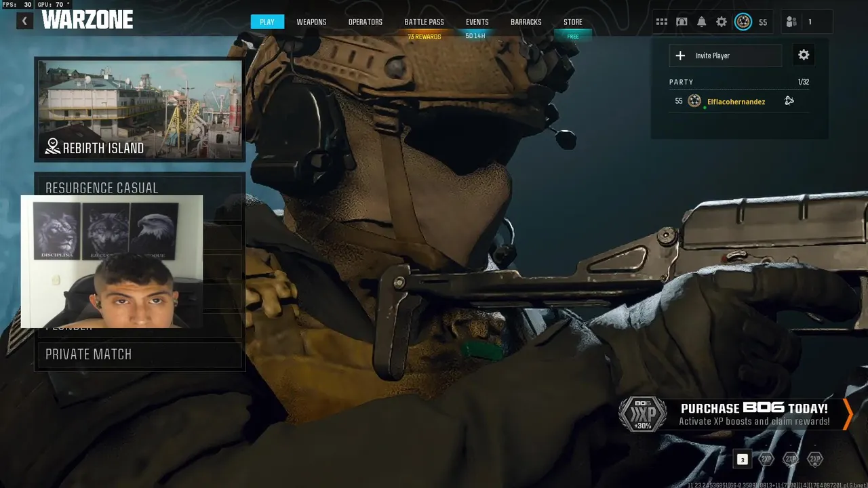The height and width of the screenshot is (488, 868).
Task: Open the Events tab
Action: (x=477, y=22)
